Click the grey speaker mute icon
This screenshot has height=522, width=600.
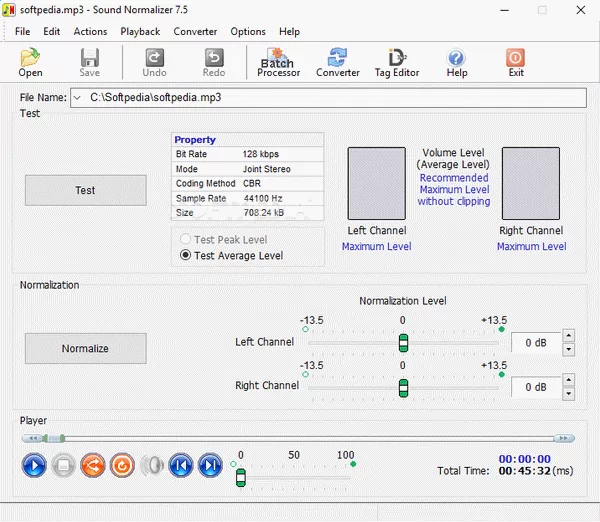coord(152,465)
